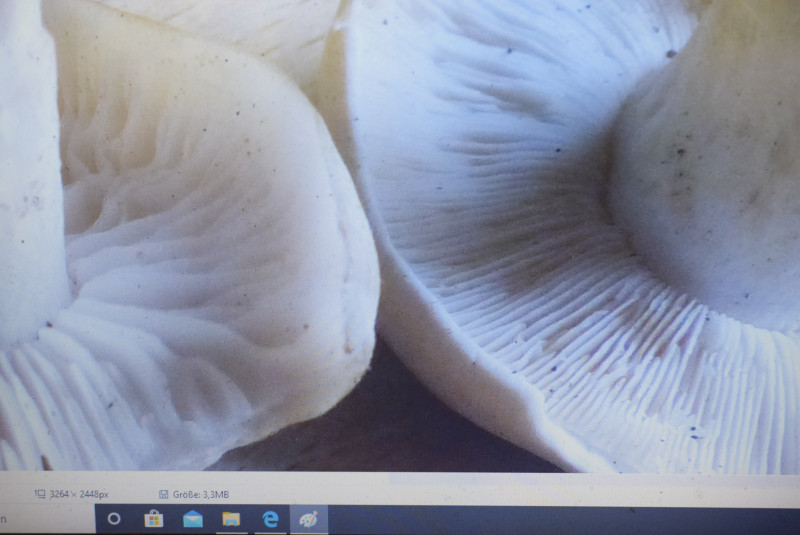Select the active Paint taskbar icon
The height and width of the screenshot is (535, 800).
click(x=308, y=519)
